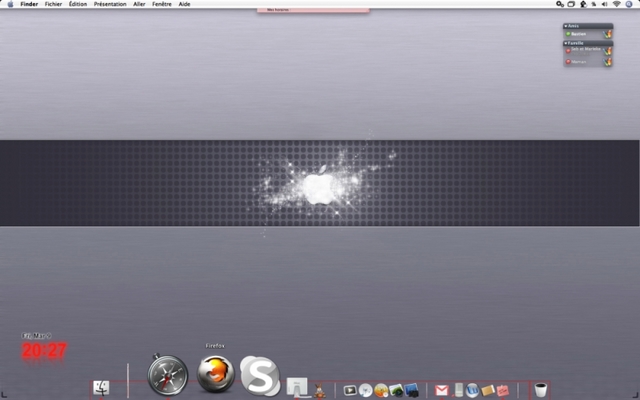This screenshot has width=640, height=400.
Task: Open the Gmail envelope dock icon
Action: [442, 390]
